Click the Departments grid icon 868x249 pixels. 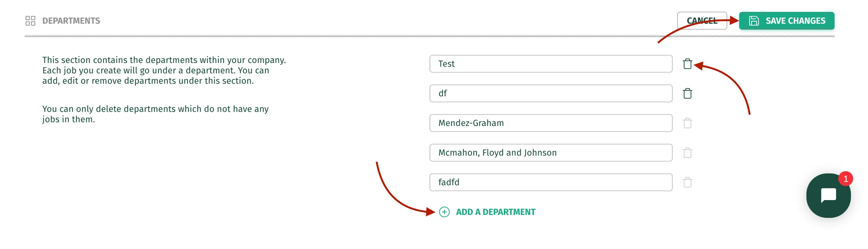(30, 21)
